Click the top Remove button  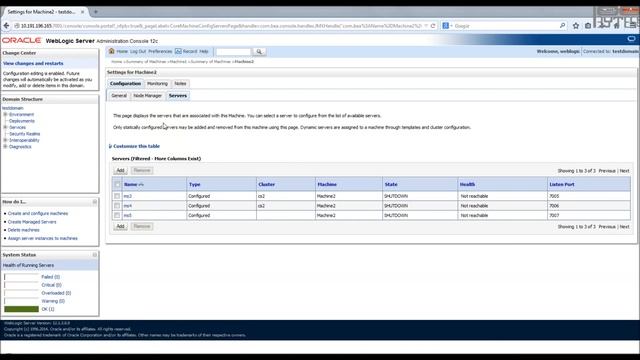pyautogui.click(x=142, y=170)
